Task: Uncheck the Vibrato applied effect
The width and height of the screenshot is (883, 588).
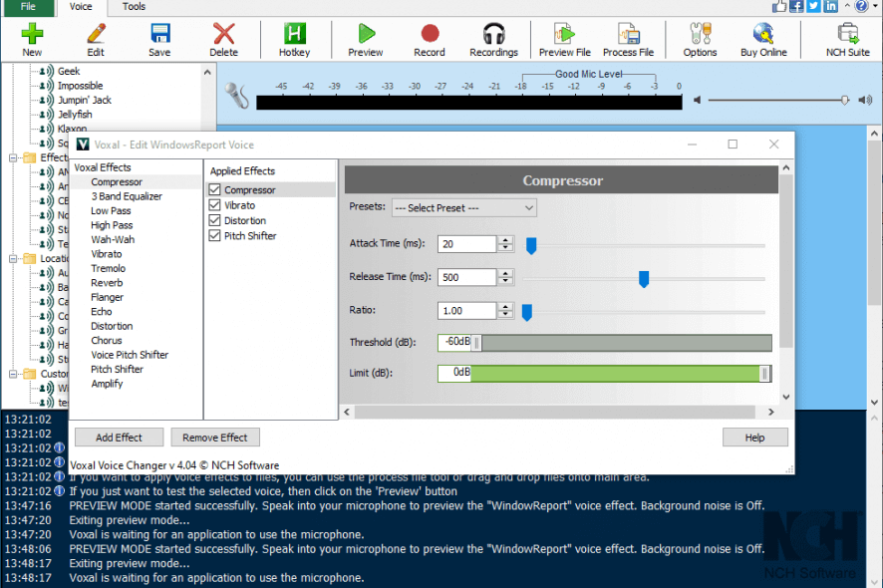Action: [214, 205]
